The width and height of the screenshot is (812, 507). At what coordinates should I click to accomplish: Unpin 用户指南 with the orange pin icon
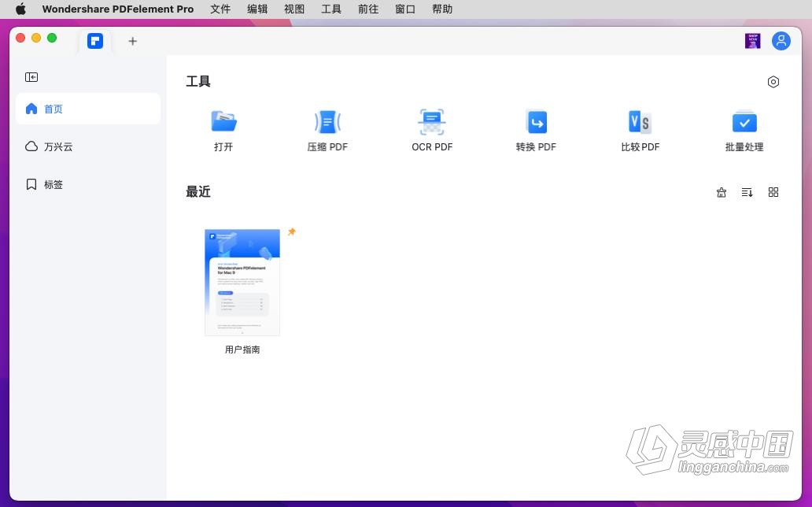click(292, 231)
